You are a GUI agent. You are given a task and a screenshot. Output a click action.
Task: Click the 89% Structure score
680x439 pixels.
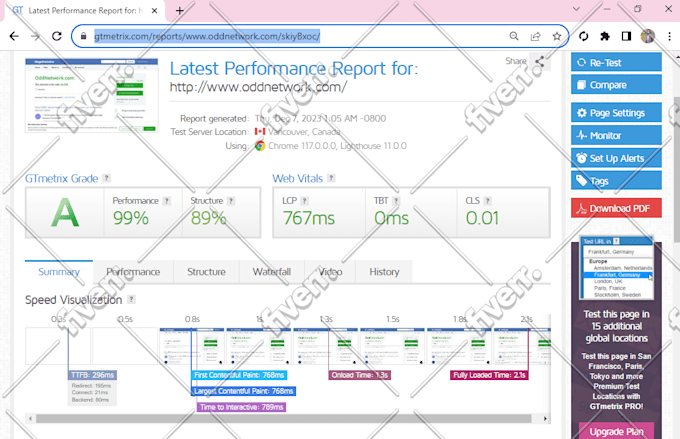pyautogui.click(x=209, y=218)
